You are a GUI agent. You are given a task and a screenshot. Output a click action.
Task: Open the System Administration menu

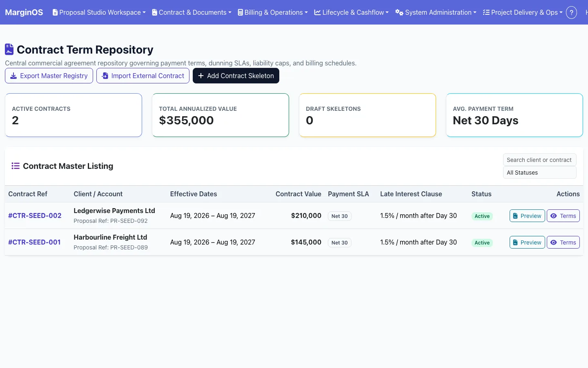pyautogui.click(x=436, y=12)
